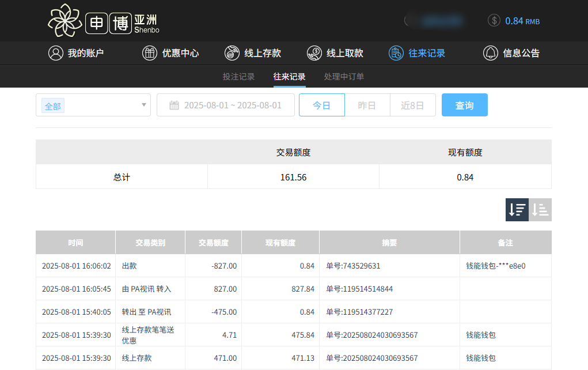Click the 线上取款 withdrawal icon
588x370 pixels.
coord(314,53)
